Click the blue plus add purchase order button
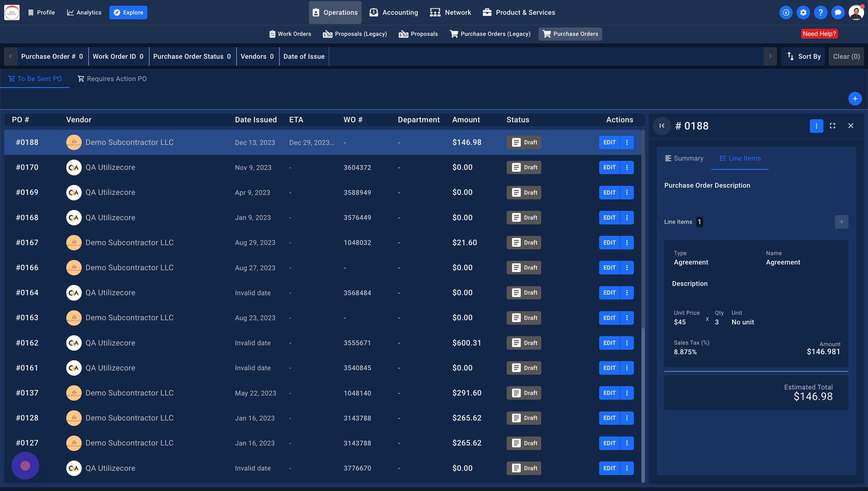The width and height of the screenshot is (868, 491). [x=854, y=99]
